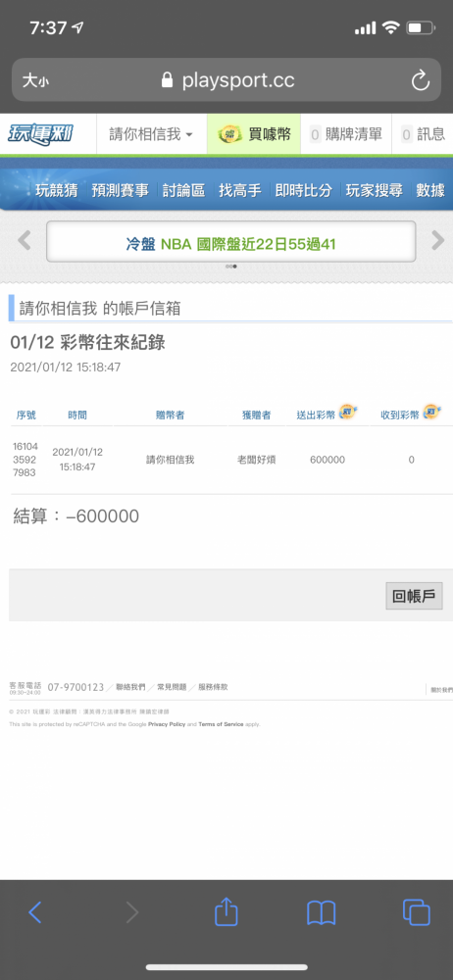453x980 pixels.
Task: Open 找高手 section
Action: pyautogui.click(x=239, y=191)
